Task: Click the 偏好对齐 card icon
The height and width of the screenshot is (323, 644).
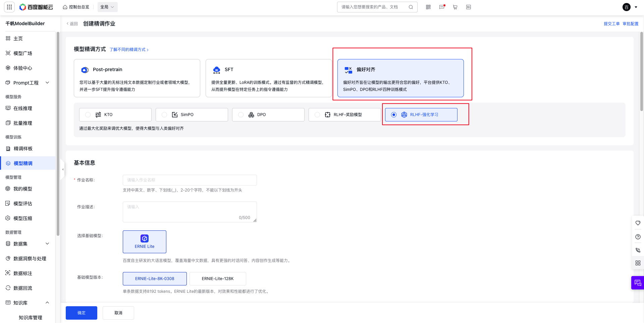Action: [348, 70]
